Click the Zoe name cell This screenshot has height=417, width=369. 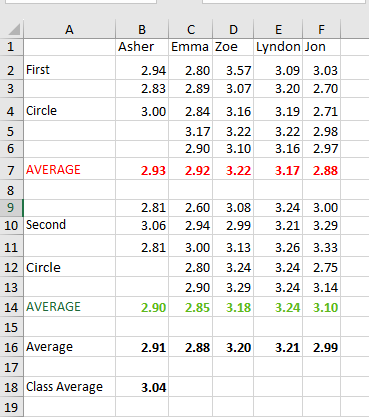pyautogui.click(x=233, y=47)
